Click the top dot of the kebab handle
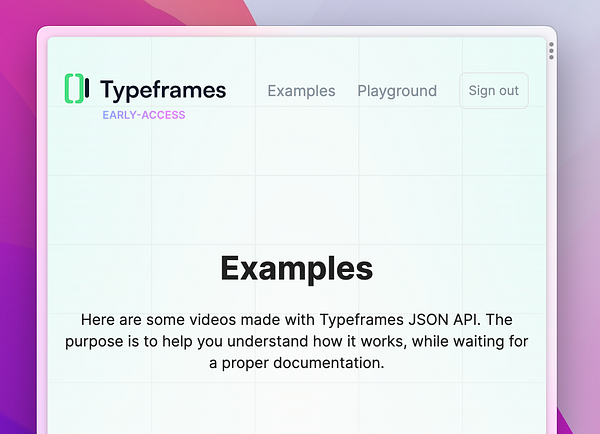Viewport: 600px width, 434px height. [x=551, y=45]
